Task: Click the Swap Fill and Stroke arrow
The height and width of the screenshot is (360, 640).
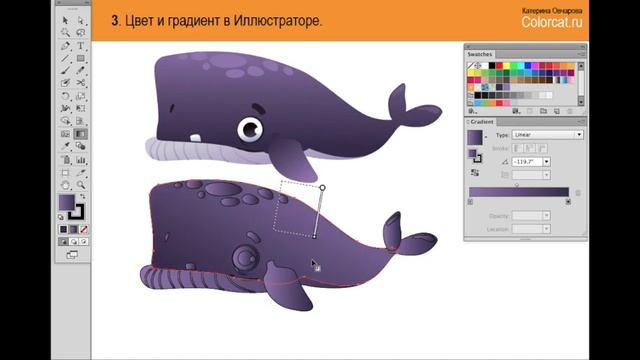Action: coord(82,197)
